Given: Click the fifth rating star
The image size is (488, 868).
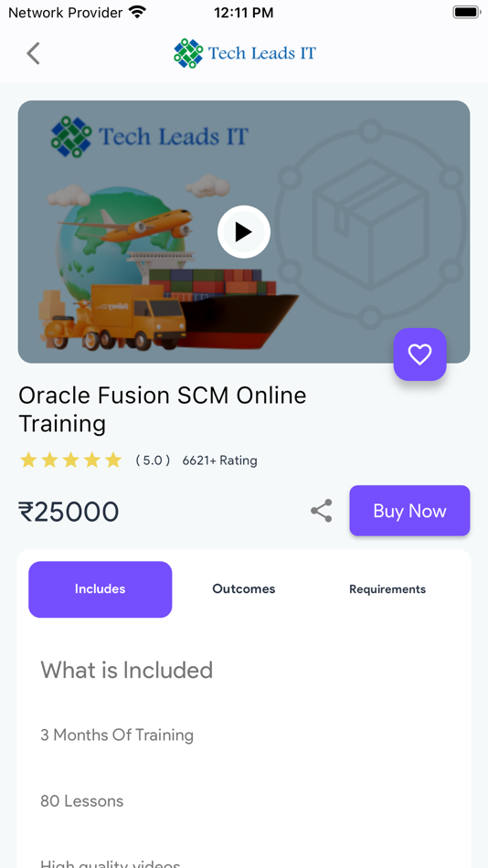Looking at the screenshot, I should 113,460.
